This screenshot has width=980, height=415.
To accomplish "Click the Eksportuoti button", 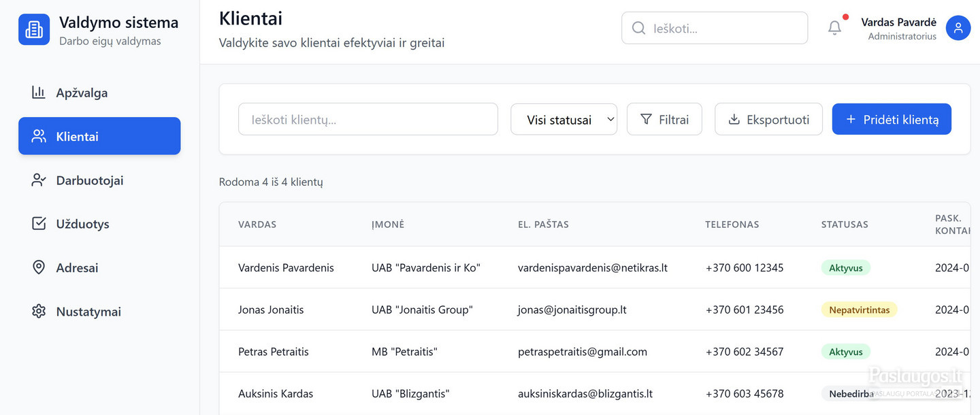I will pyautogui.click(x=768, y=119).
